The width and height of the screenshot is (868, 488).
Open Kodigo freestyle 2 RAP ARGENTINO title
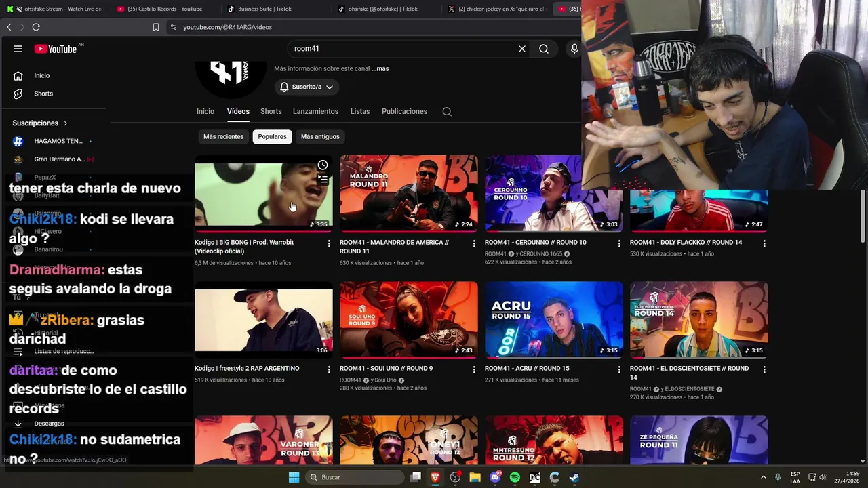pos(247,368)
